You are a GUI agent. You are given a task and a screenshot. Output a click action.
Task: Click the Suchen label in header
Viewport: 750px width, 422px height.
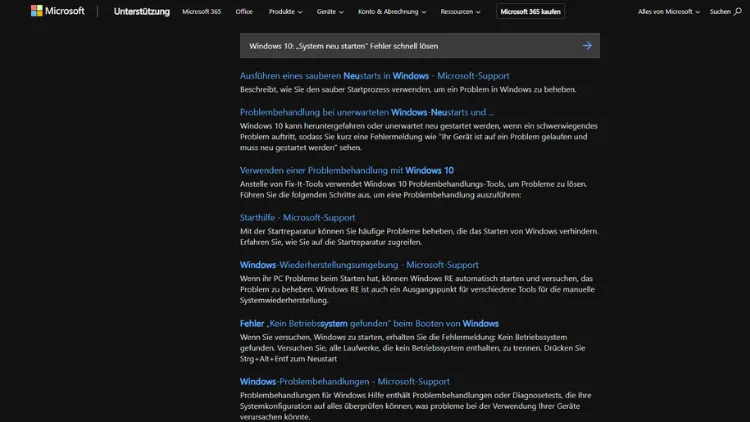720,11
